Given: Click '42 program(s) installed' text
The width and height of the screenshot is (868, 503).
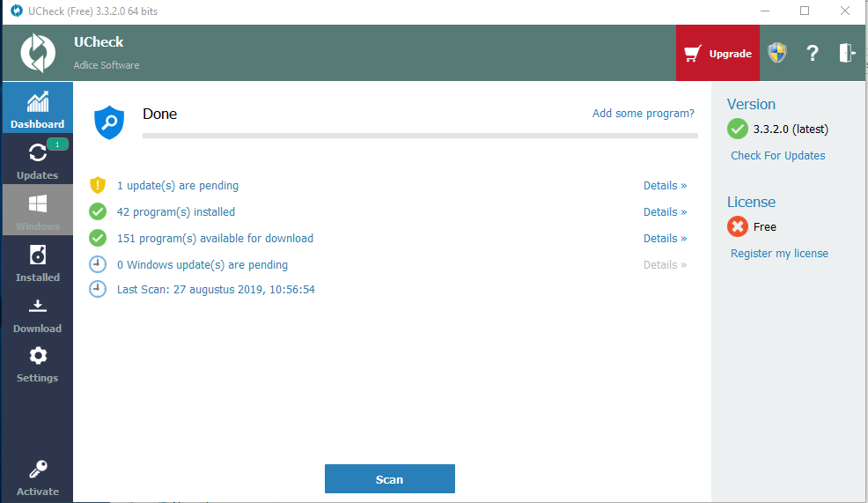Looking at the screenshot, I should coord(176,212).
